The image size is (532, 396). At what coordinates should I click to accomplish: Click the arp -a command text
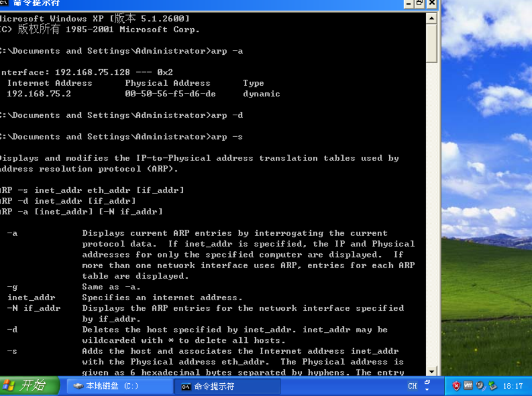click(227, 52)
